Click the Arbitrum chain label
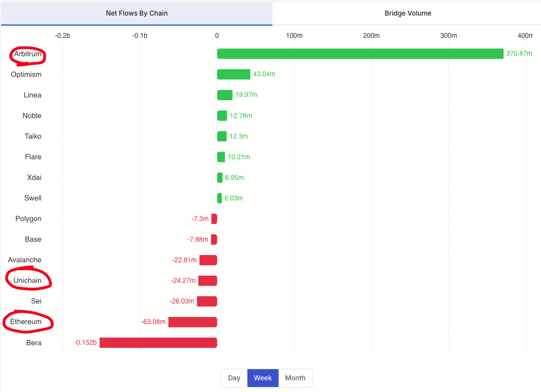 [x=28, y=54]
